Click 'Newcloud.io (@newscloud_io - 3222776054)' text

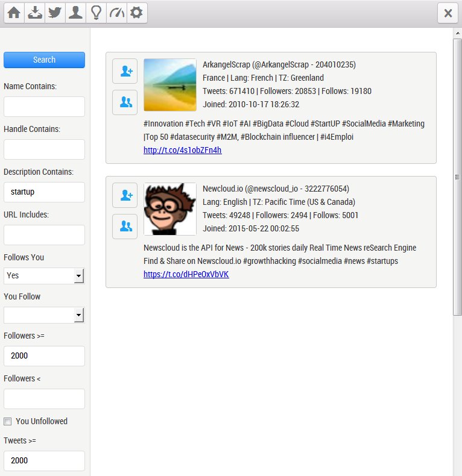pos(276,189)
